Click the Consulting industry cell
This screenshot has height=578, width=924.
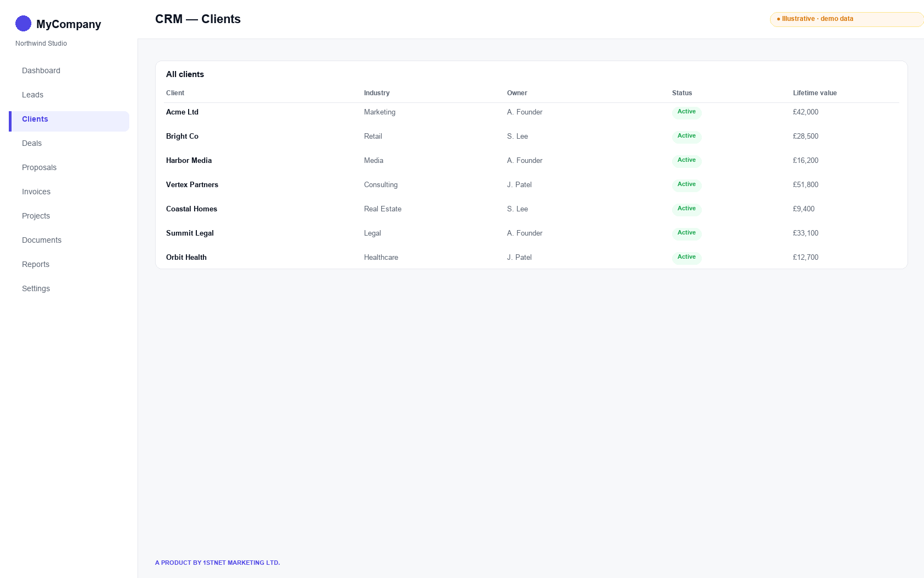tap(381, 184)
